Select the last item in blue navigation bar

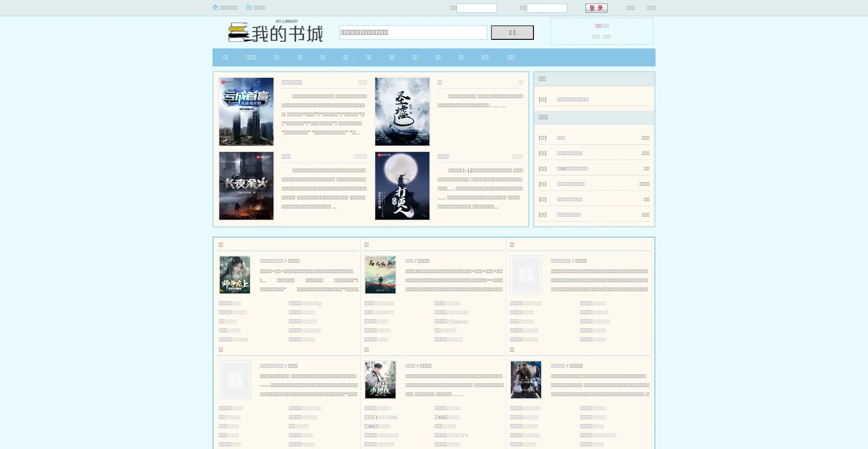tap(511, 57)
